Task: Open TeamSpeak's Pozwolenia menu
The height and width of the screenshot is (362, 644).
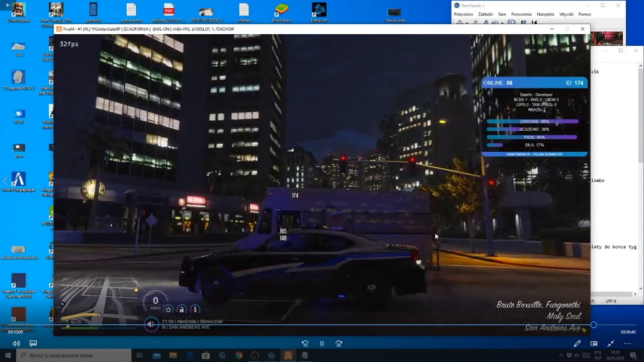Action: 521,14
